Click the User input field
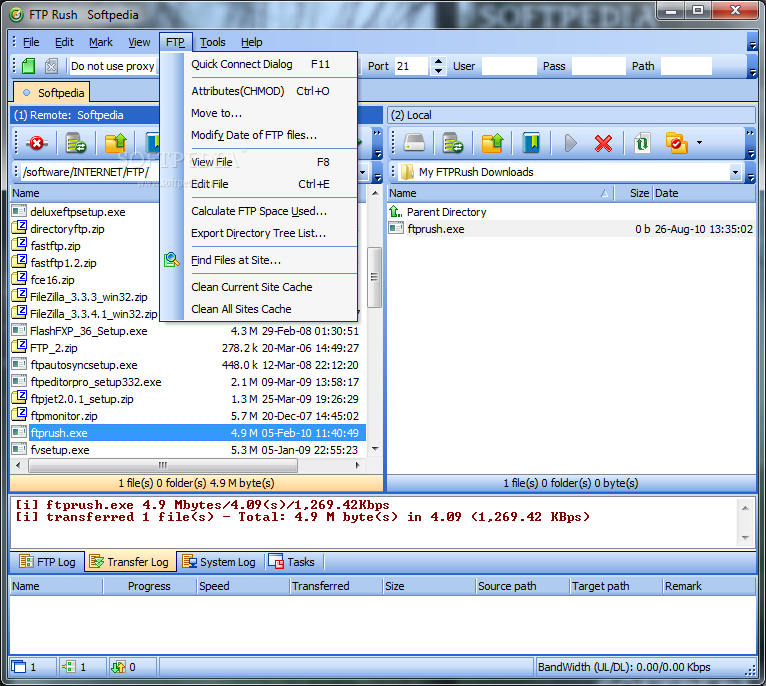Image resolution: width=766 pixels, height=686 pixels. tap(509, 66)
